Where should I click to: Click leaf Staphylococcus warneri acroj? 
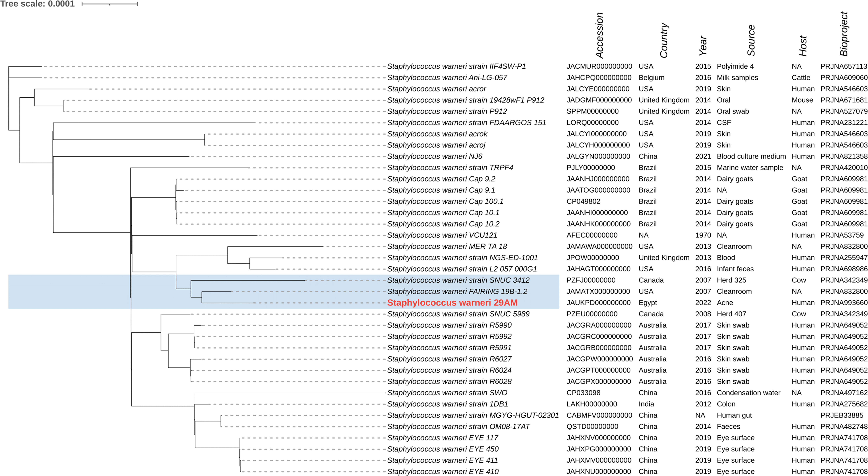coord(436,145)
